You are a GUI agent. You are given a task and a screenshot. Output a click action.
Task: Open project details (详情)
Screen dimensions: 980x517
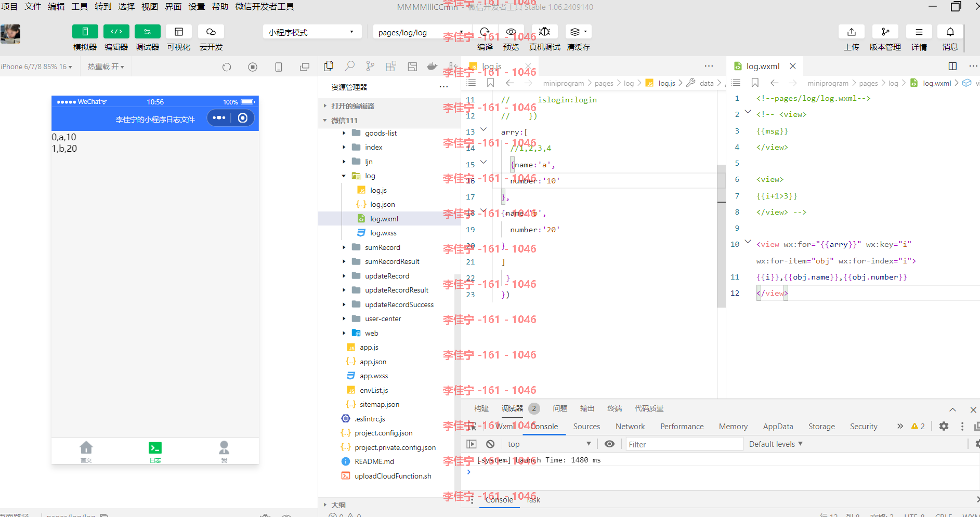(x=919, y=32)
